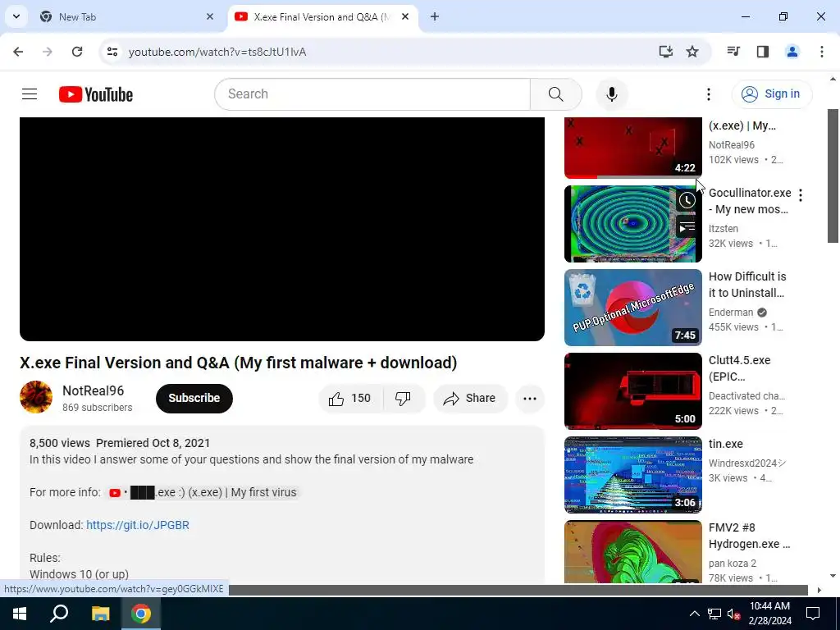Click the search magnifier button
Screen dimensions: 840x630
pyautogui.click(x=555, y=94)
